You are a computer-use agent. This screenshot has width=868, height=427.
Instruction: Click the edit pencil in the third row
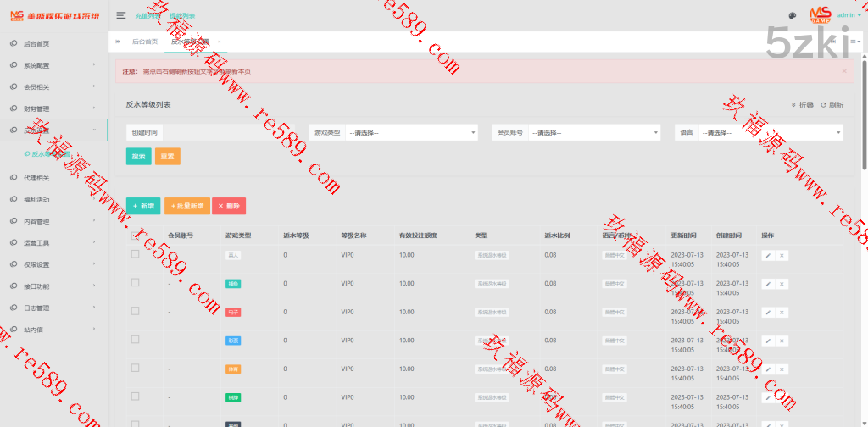point(768,313)
